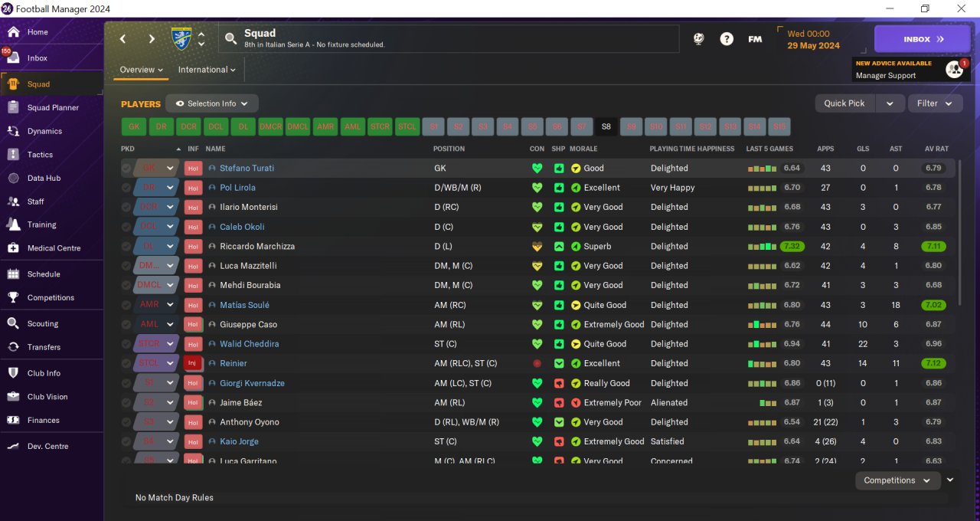
Task: Open the Home sidebar icon
Action: (14, 32)
